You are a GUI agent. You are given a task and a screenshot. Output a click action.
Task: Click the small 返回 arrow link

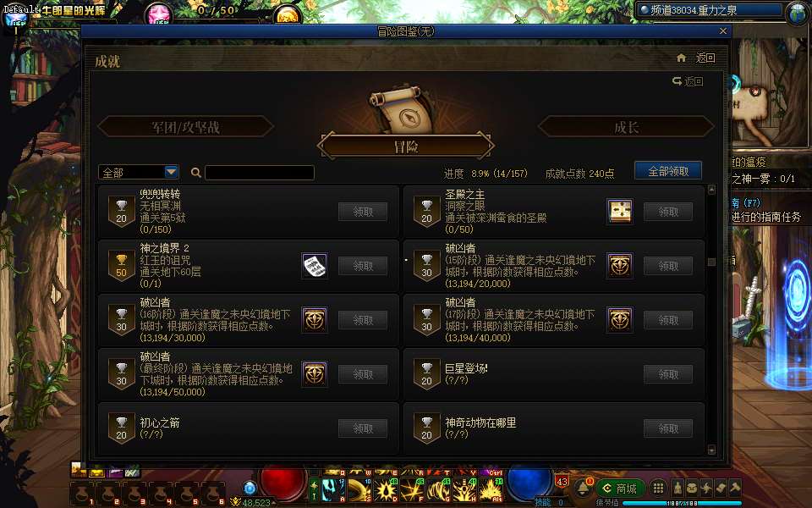click(688, 81)
